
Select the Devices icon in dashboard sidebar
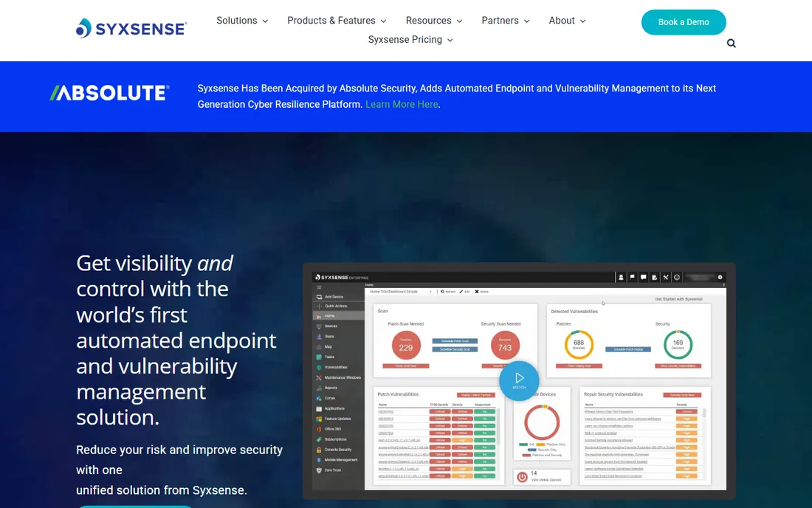click(x=319, y=326)
